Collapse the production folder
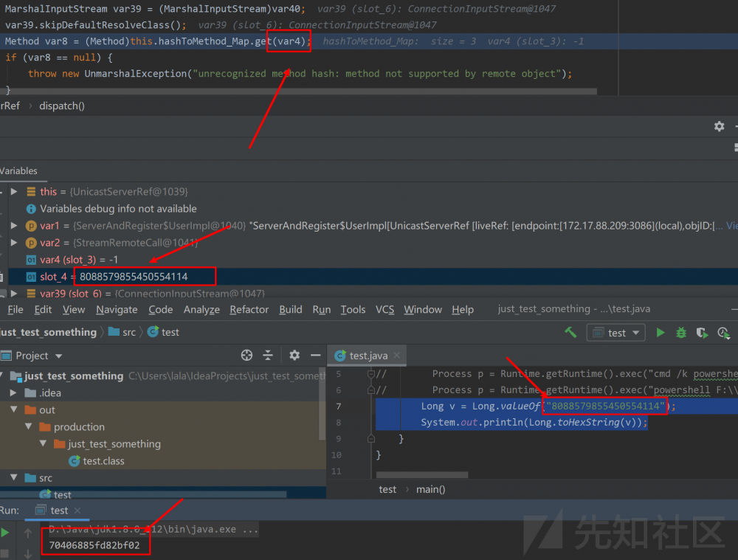Viewport: 738px width, 560px height. [28, 426]
